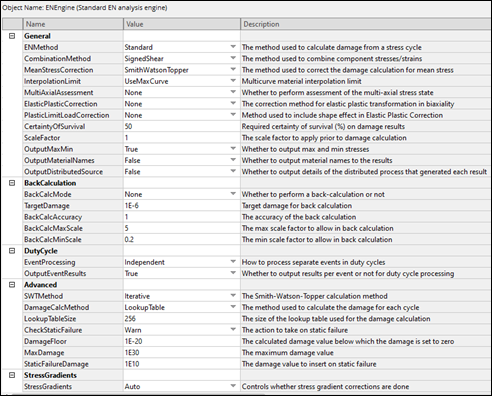
Task: Open the BackCalcMode dropdown arrow
Action: click(233, 194)
